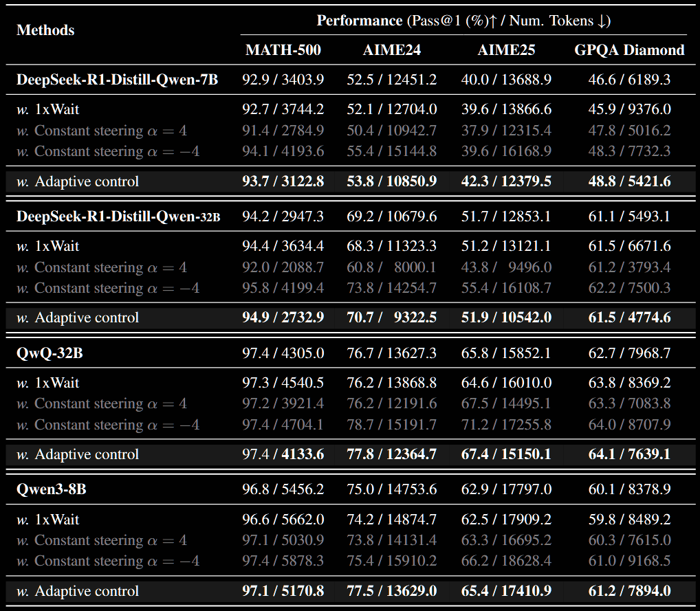Select the AIME24 column header

[x=391, y=49]
